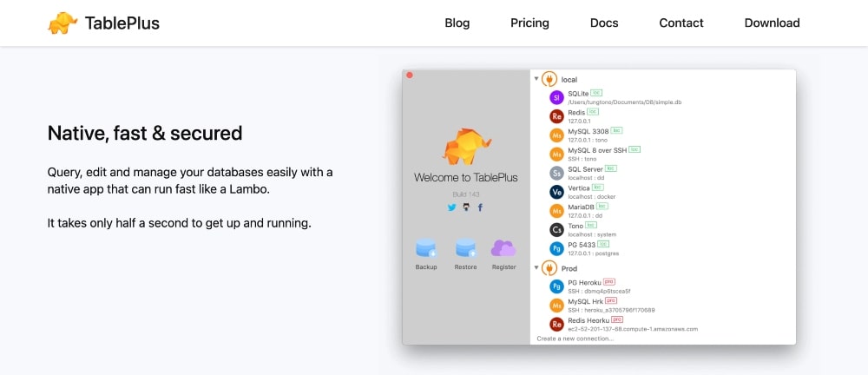Open the Pricing page
Viewport: 868px width, 375px height.
(x=529, y=23)
